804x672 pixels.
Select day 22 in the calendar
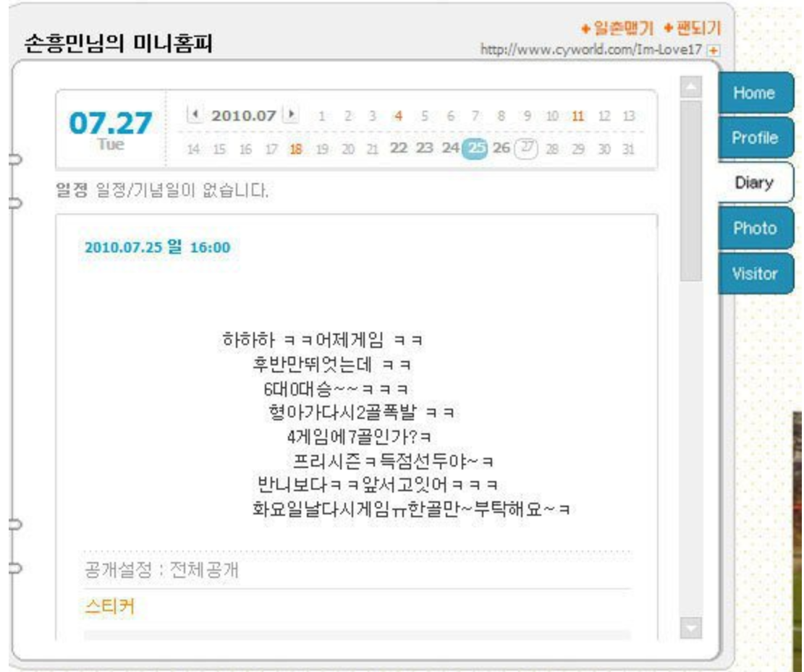coord(399,150)
